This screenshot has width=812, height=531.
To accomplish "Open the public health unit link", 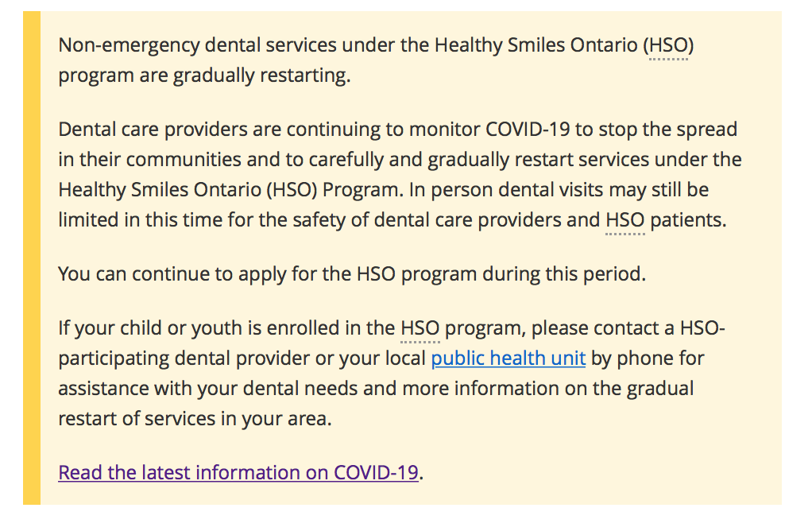I will (508, 358).
